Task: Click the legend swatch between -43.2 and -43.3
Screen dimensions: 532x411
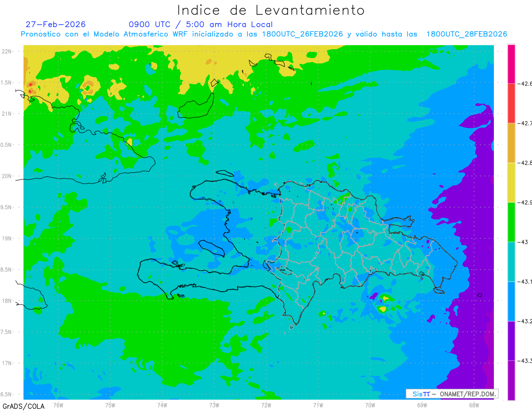Action: point(511,341)
